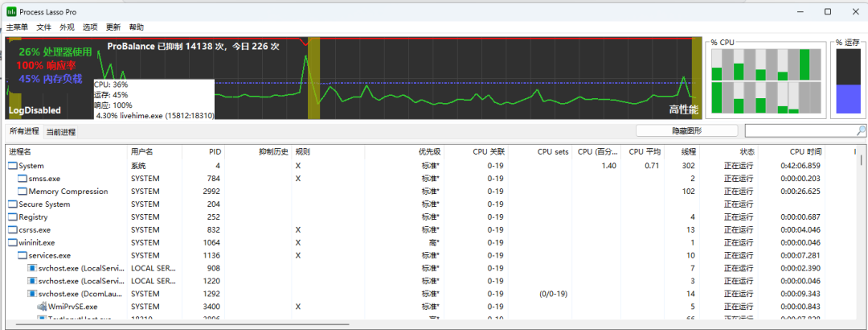This screenshot has width=868, height=330.
Task: Open the 主菜单 menu
Action: coord(17,27)
